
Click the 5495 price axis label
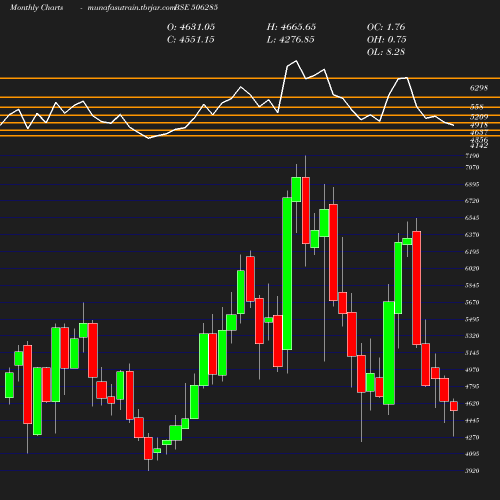[x=472, y=319]
